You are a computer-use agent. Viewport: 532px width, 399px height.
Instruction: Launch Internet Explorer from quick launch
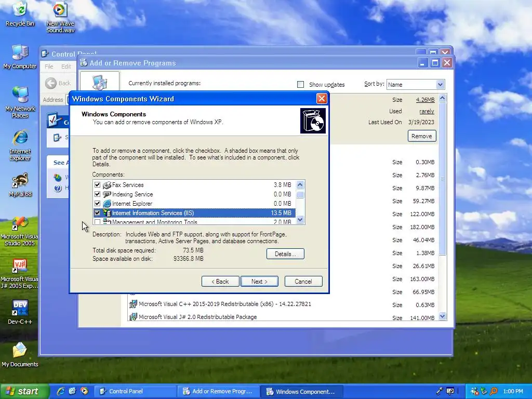click(61, 391)
